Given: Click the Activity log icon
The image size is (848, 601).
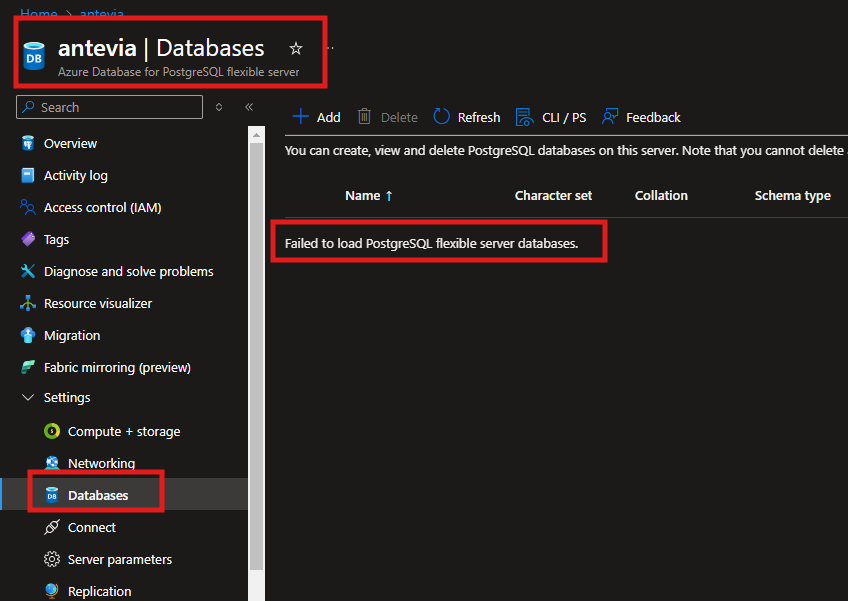Looking at the screenshot, I should (28, 175).
